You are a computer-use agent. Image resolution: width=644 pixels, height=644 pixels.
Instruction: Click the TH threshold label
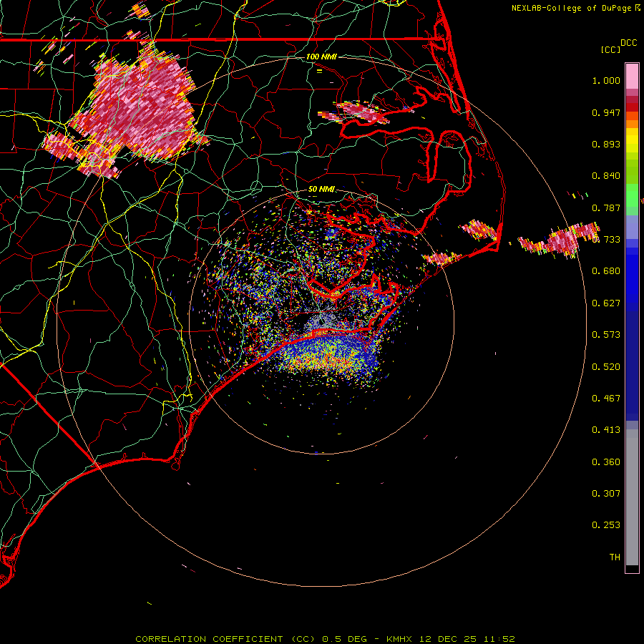click(x=615, y=557)
